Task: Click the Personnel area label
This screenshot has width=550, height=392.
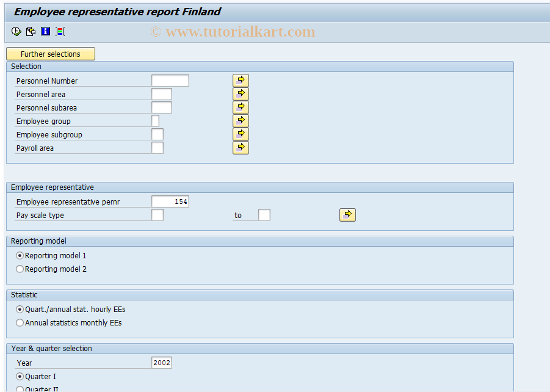Action: click(41, 95)
